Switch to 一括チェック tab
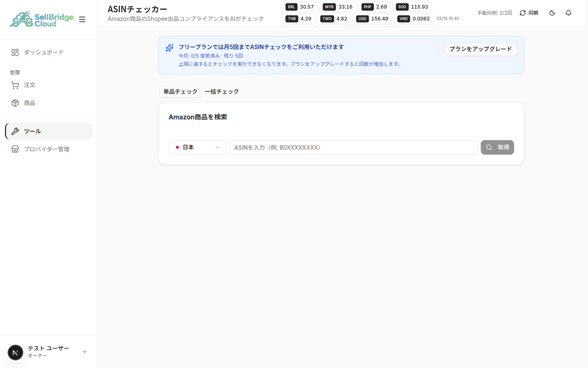 (x=222, y=92)
